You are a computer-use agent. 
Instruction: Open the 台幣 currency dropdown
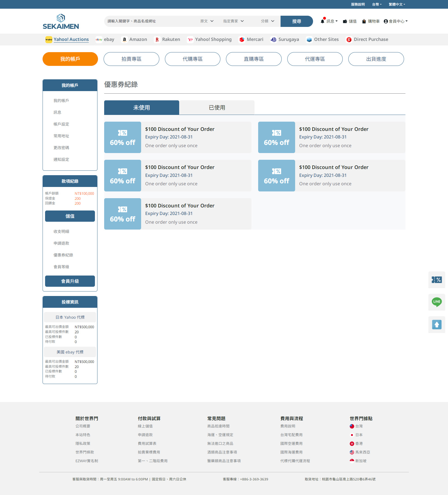point(377,4)
